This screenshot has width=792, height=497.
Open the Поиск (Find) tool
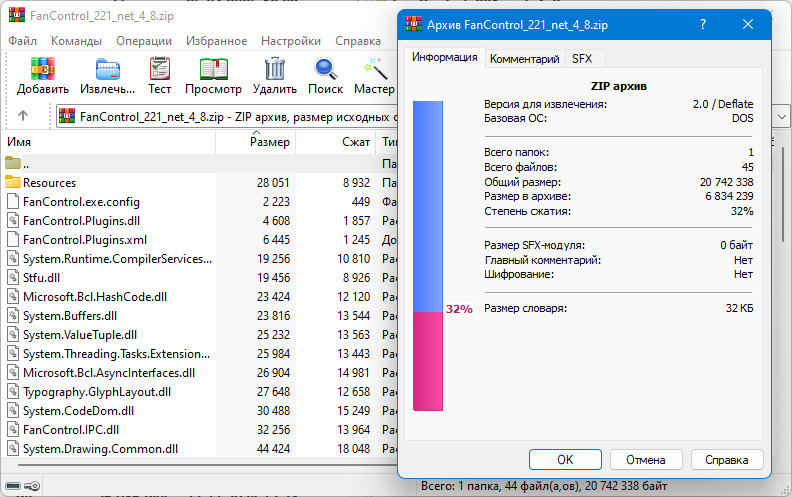click(x=325, y=69)
